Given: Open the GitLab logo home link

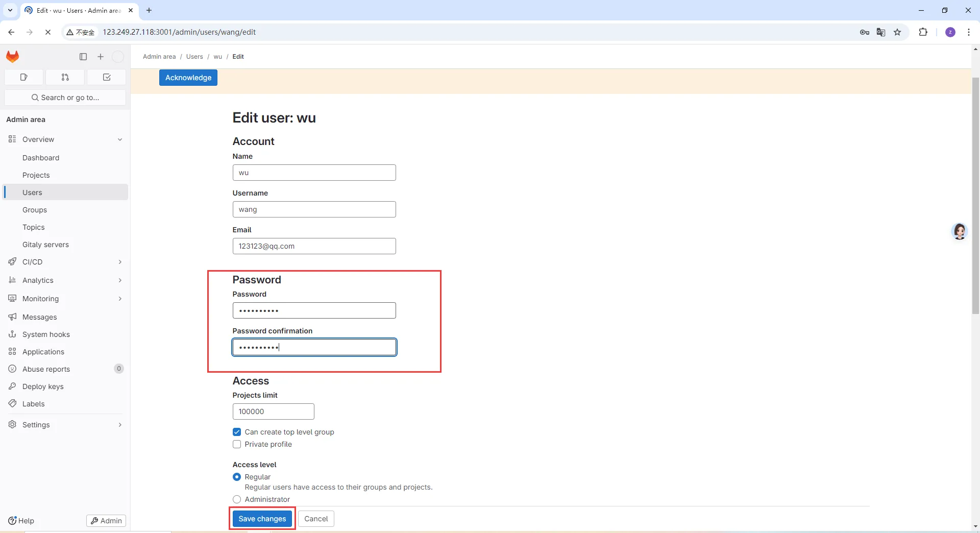Looking at the screenshot, I should (x=13, y=57).
